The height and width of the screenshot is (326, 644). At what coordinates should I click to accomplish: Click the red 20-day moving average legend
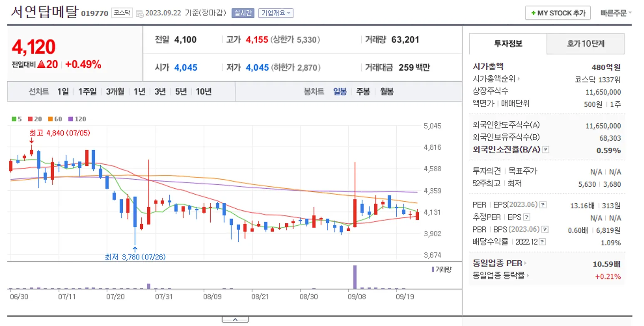click(35, 119)
